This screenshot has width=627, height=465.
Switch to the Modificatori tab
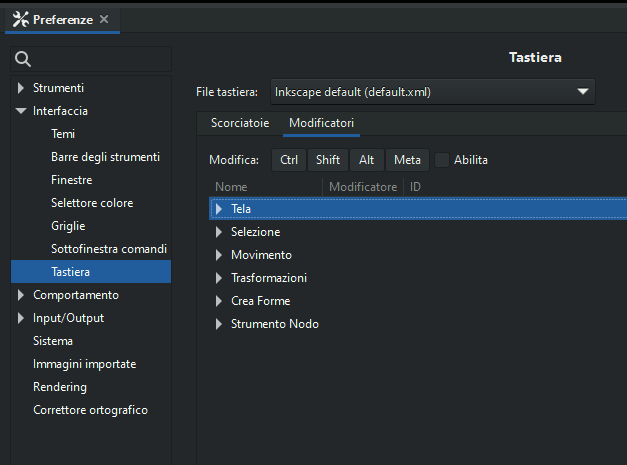coord(321,123)
